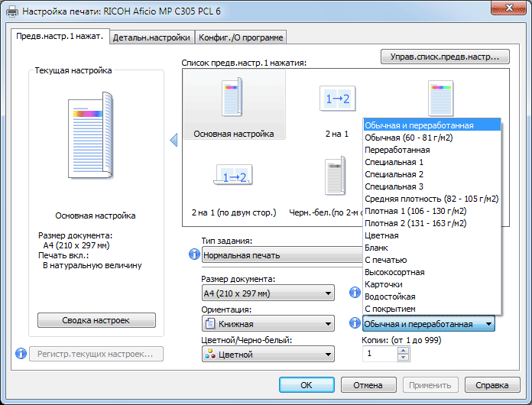Open the Тип задания dropdown

click(x=282, y=255)
